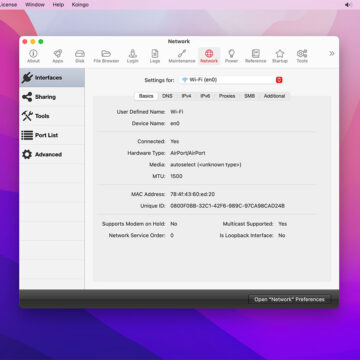The image size is (360, 360).
Task: Click the Device Name value en0
Action: tap(175, 123)
